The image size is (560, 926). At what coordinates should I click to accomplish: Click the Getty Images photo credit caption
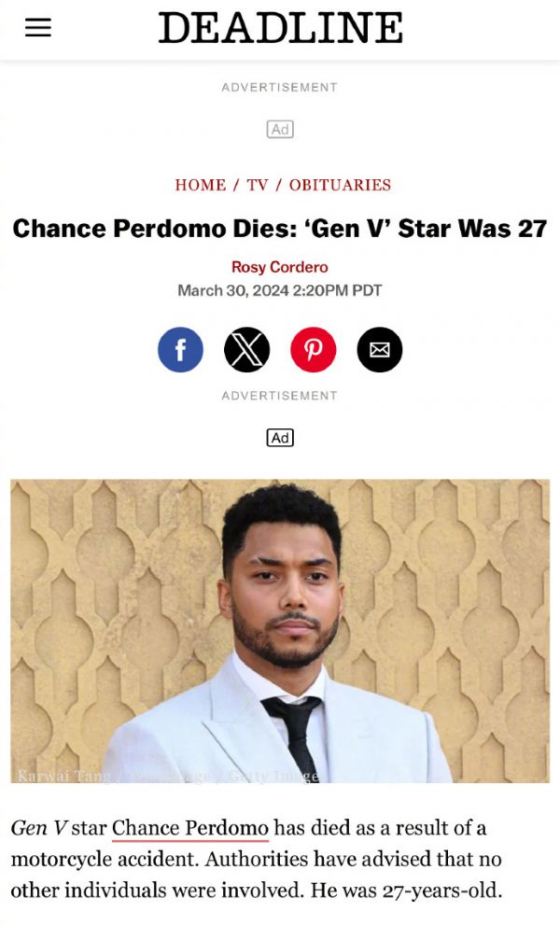(168, 776)
